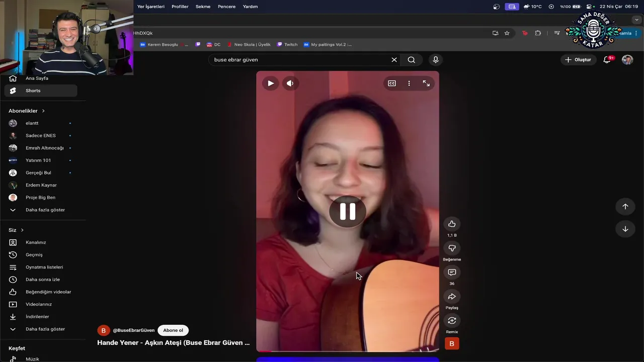Run the search with magnifier icon
This screenshot has height=362, width=644.
pyautogui.click(x=412, y=60)
